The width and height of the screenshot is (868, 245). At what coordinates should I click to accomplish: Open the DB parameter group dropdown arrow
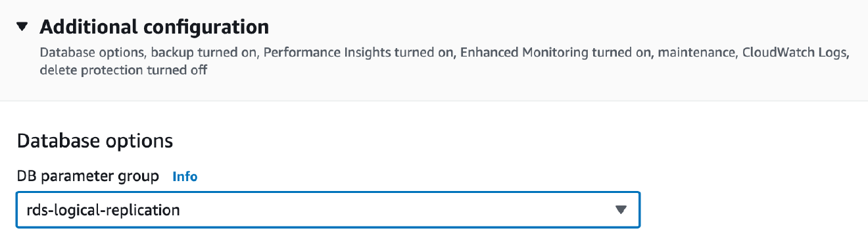coord(620,210)
